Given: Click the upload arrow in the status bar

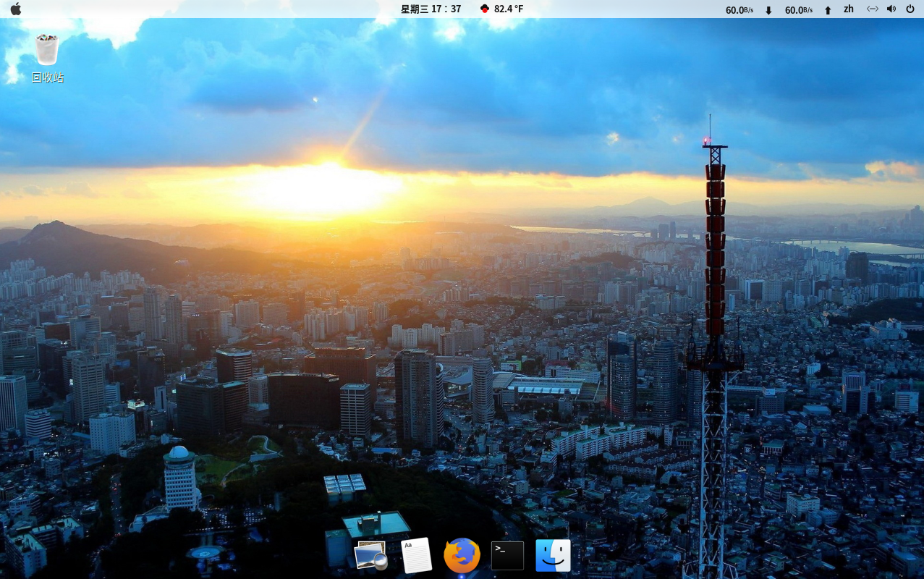Looking at the screenshot, I should pyautogui.click(x=828, y=10).
